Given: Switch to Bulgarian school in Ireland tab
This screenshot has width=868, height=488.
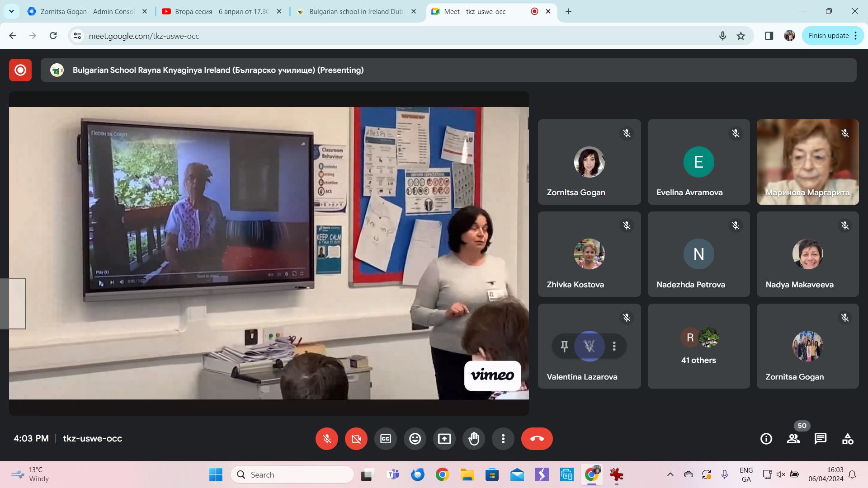Looking at the screenshot, I should coord(356,11).
